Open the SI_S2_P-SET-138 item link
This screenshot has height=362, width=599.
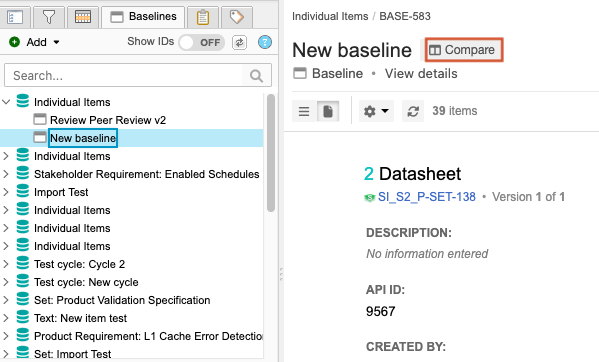pyautogui.click(x=427, y=197)
